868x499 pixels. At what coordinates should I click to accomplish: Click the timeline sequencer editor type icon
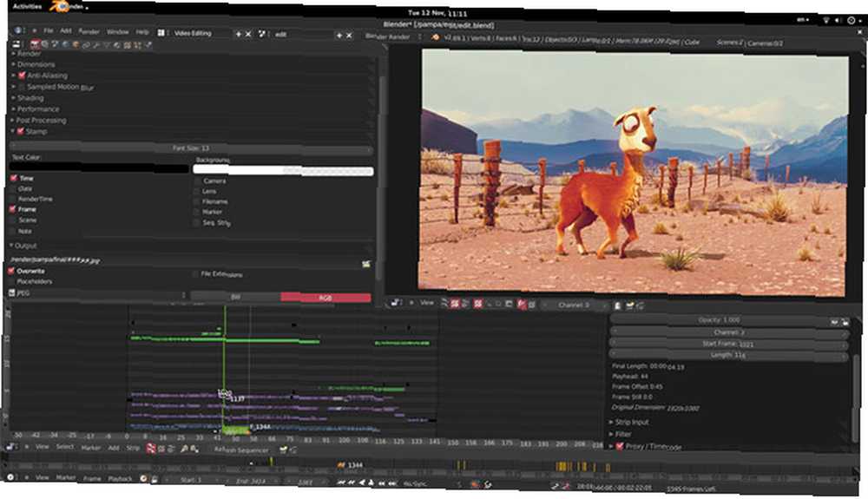point(11,447)
